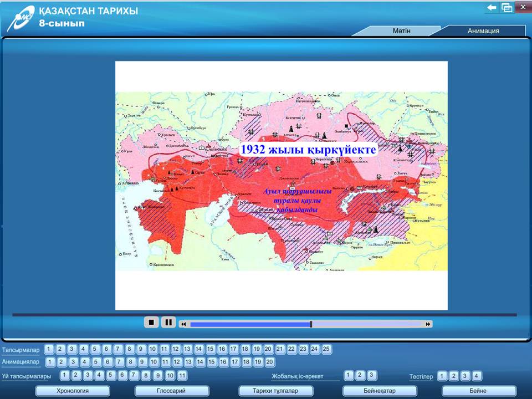The image size is (532, 399).
Task: Open Анимациялар item 5
Action: pyautogui.click(x=96, y=362)
